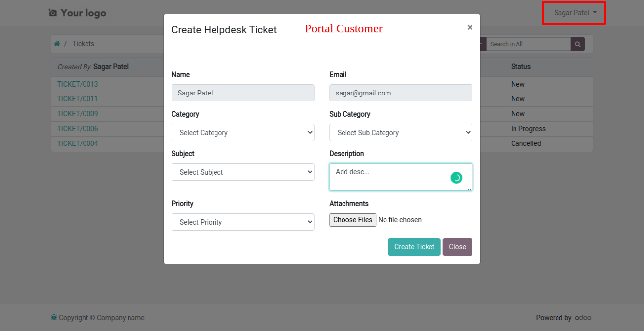Image resolution: width=644 pixels, height=331 pixels.
Task: Click the Search in All field
Action: (529, 44)
